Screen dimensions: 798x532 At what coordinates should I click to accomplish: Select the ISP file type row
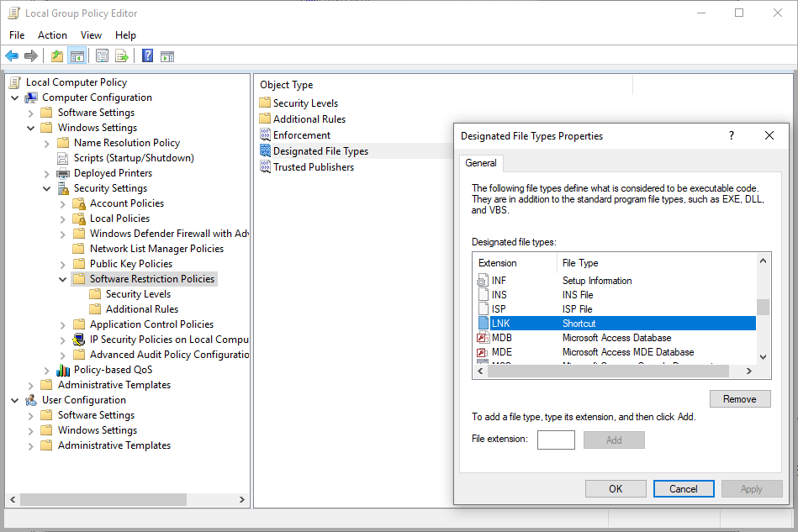pos(616,308)
